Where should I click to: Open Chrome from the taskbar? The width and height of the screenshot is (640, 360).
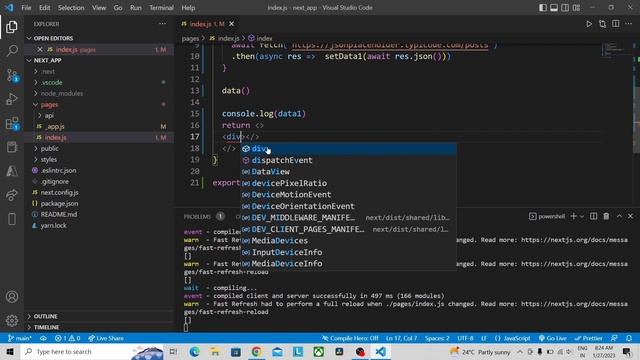[x=256, y=351]
